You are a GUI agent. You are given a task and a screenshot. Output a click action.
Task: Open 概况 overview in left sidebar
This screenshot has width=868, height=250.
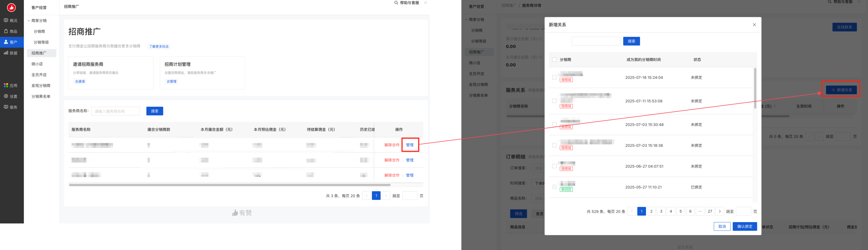pos(11,21)
